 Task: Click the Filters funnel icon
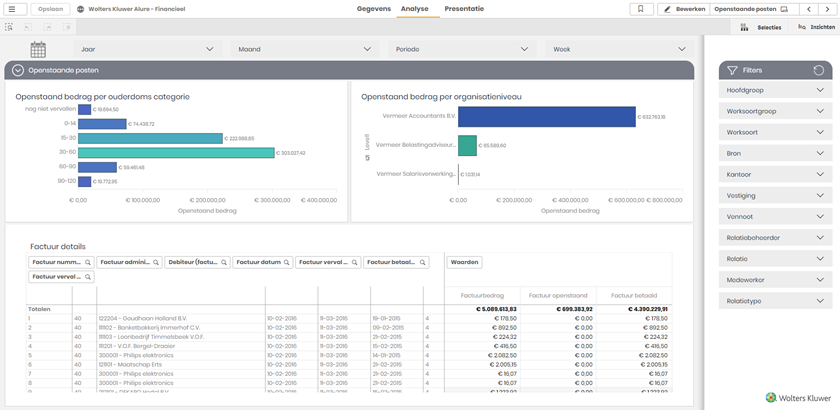point(732,70)
